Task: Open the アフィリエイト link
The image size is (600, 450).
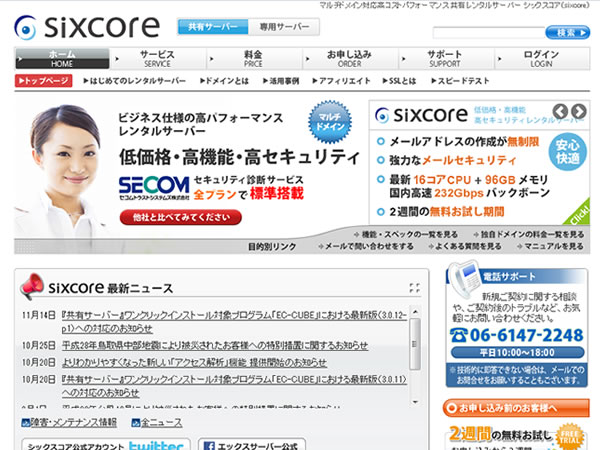Action: [341, 81]
